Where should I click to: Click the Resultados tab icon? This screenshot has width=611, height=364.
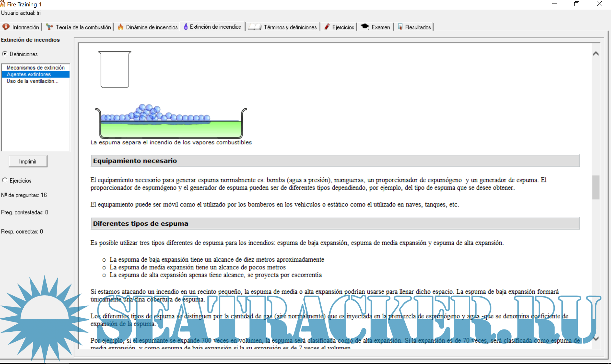tap(400, 27)
